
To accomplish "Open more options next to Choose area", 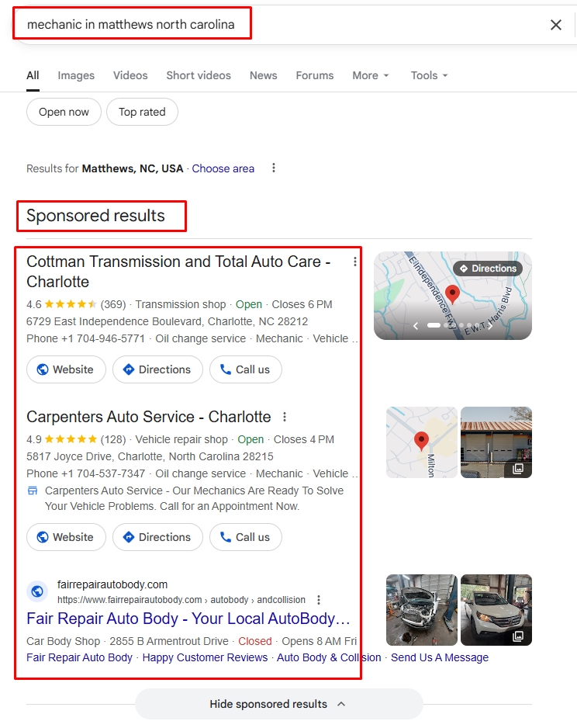I will (x=273, y=168).
